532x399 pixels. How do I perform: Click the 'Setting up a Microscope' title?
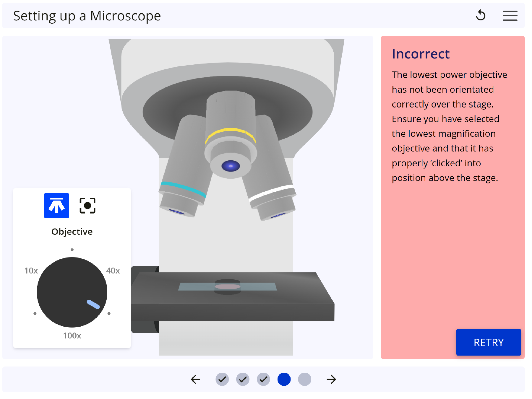[x=87, y=16]
